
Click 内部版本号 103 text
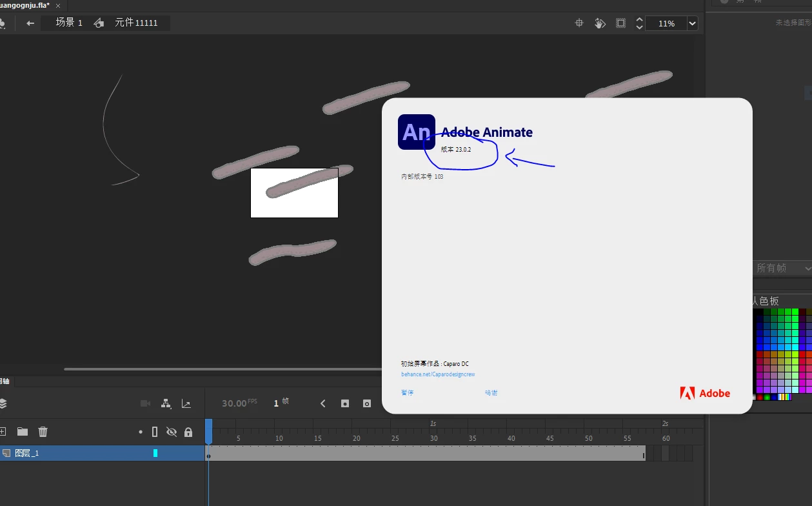tap(422, 176)
